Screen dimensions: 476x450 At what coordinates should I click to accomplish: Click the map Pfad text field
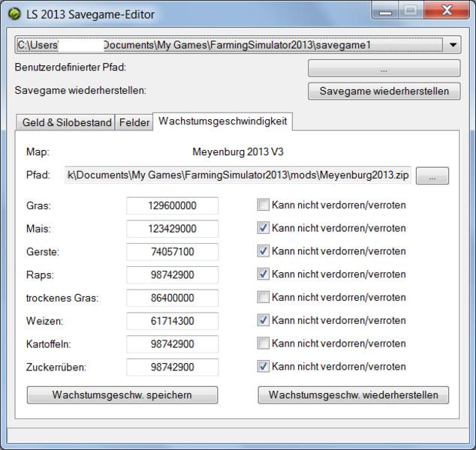click(x=238, y=175)
